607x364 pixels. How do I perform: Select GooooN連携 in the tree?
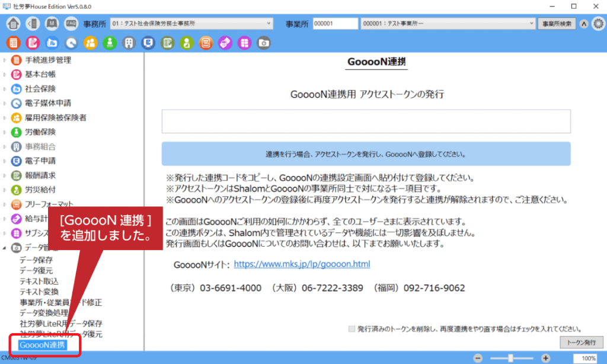(x=42, y=344)
